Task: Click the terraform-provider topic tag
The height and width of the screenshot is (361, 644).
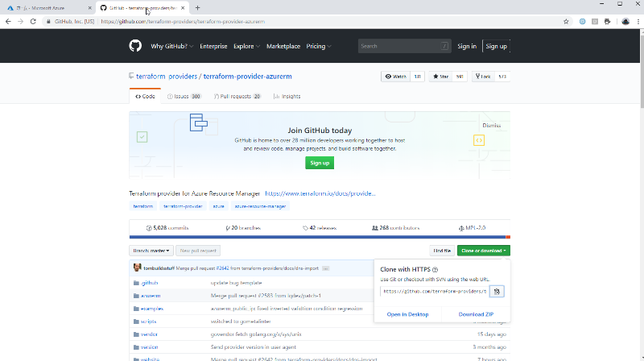Action: point(183,206)
